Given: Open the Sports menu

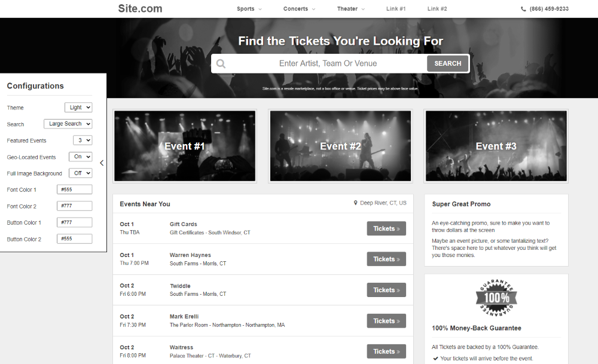Looking at the screenshot, I should [249, 9].
